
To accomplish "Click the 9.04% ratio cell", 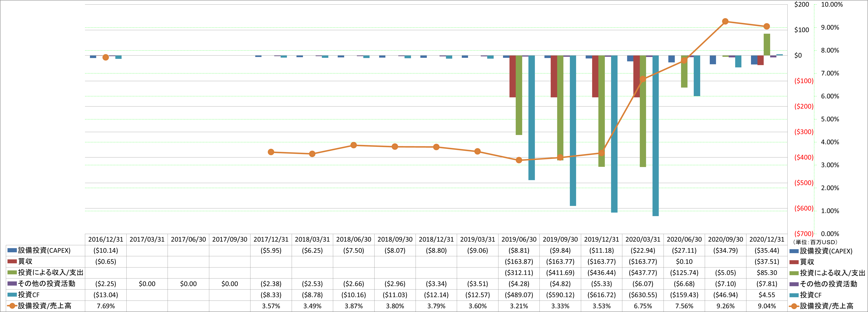I will pos(767,306).
